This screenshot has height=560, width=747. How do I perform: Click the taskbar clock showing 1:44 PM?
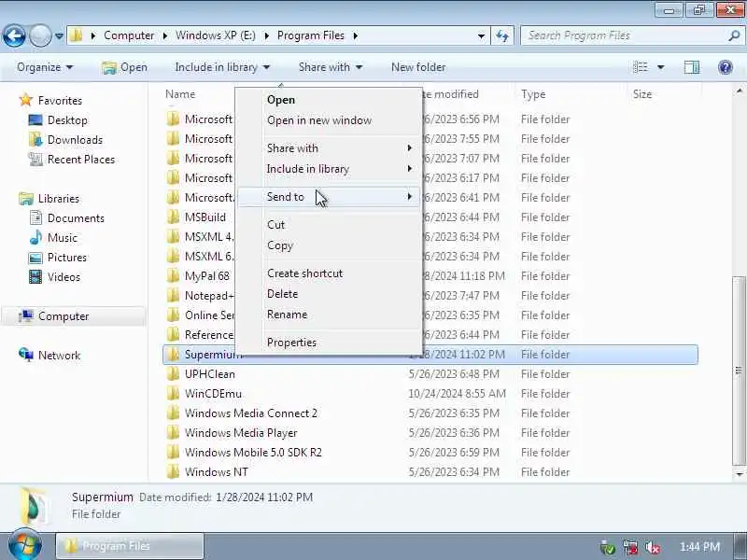click(x=699, y=547)
